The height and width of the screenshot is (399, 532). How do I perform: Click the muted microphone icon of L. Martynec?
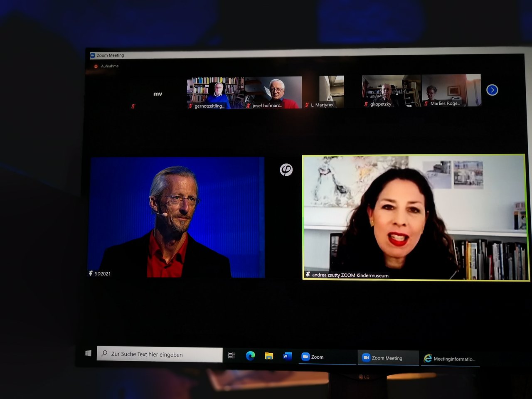[307, 105]
